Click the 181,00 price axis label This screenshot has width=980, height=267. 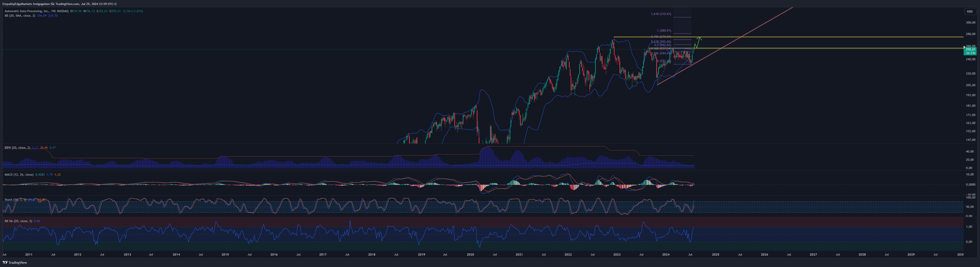[x=970, y=106]
